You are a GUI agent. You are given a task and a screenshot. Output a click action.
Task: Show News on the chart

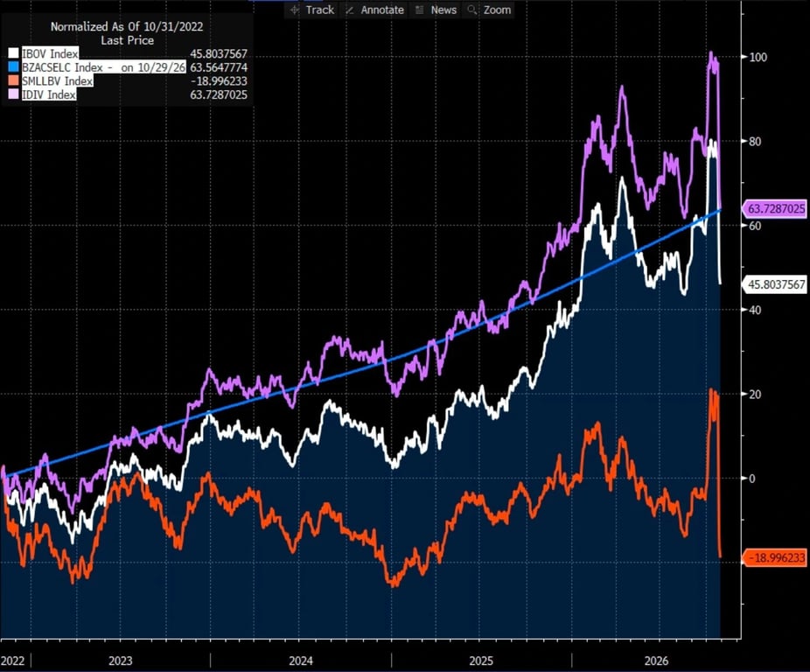pyautogui.click(x=437, y=10)
